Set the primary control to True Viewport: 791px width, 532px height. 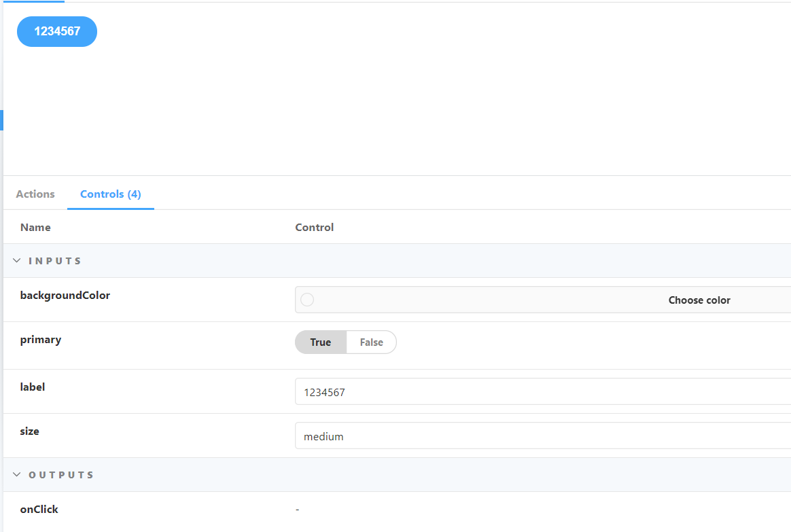[320, 342]
